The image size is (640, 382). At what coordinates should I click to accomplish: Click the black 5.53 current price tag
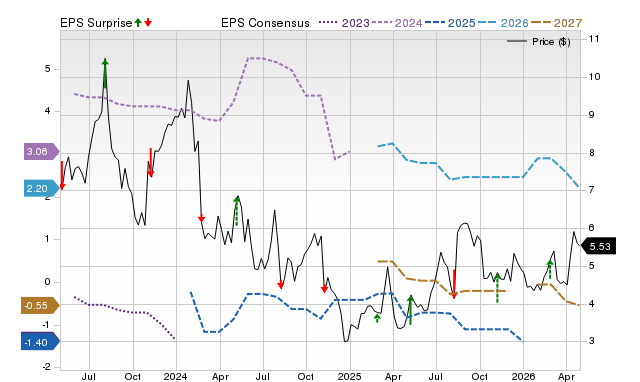click(598, 247)
